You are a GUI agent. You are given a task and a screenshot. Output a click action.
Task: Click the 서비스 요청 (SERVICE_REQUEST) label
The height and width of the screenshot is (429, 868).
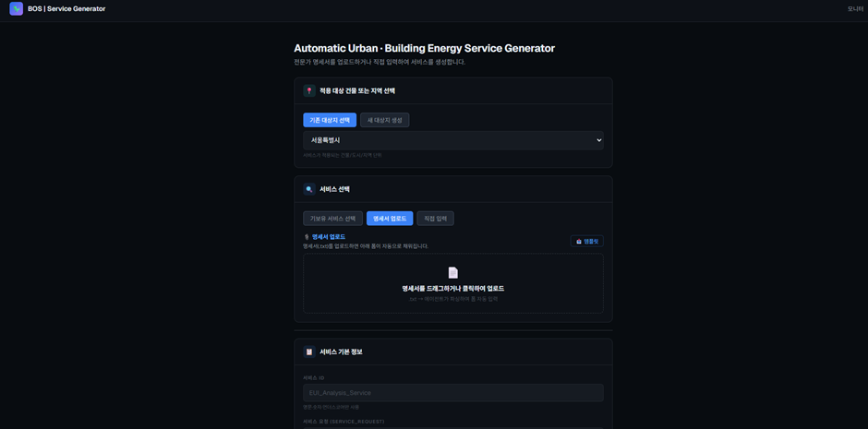pos(344,422)
